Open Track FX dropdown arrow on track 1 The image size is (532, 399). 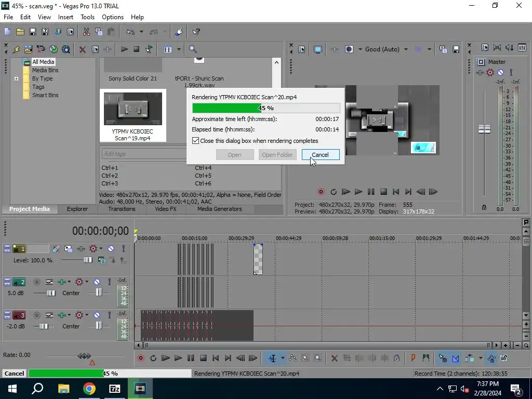[101, 249]
